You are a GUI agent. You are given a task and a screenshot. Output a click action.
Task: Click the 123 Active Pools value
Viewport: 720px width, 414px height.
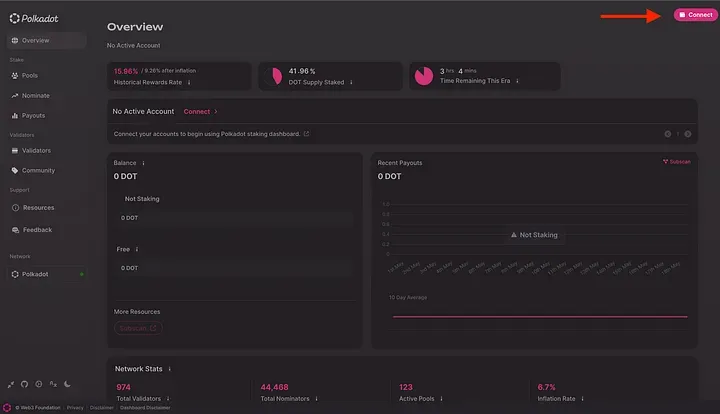point(406,387)
